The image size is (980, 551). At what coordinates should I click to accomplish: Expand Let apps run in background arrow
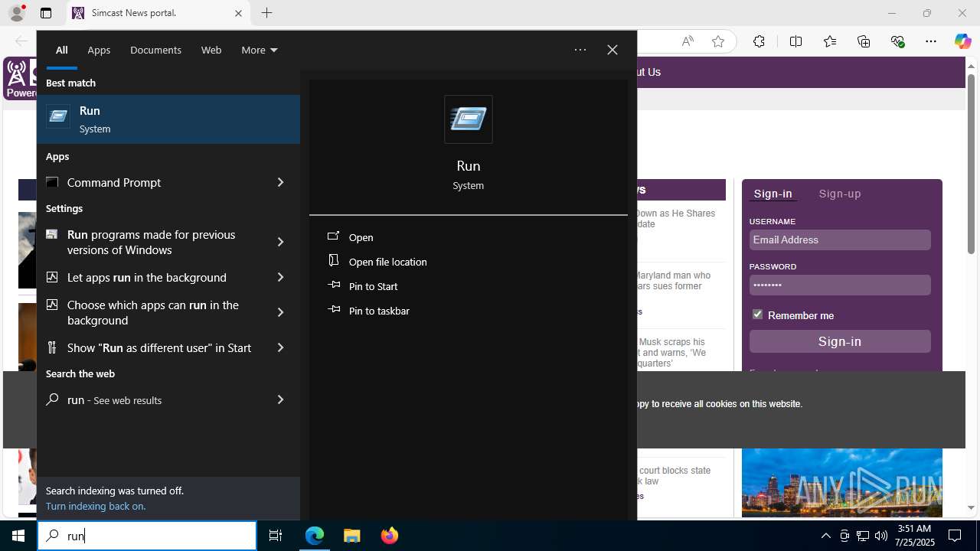pos(280,277)
